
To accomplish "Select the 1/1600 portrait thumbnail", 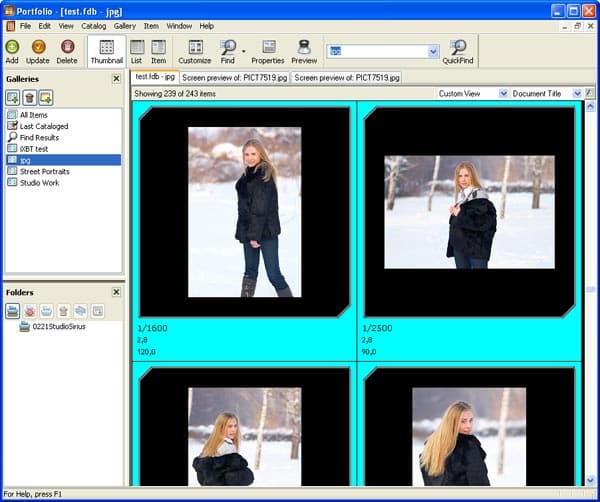I will (x=245, y=212).
